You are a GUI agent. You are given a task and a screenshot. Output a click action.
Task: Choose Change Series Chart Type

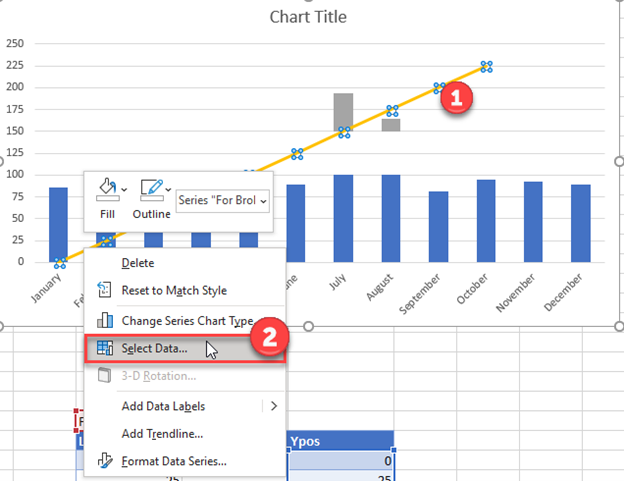tap(187, 321)
